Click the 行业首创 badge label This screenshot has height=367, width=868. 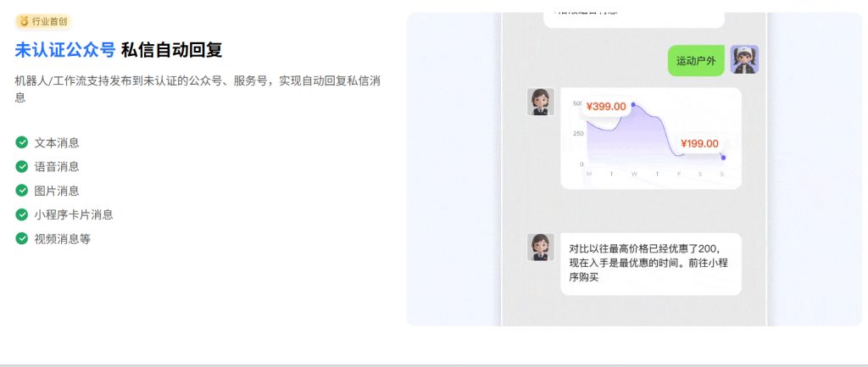pyautogui.click(x=49, y=21)
